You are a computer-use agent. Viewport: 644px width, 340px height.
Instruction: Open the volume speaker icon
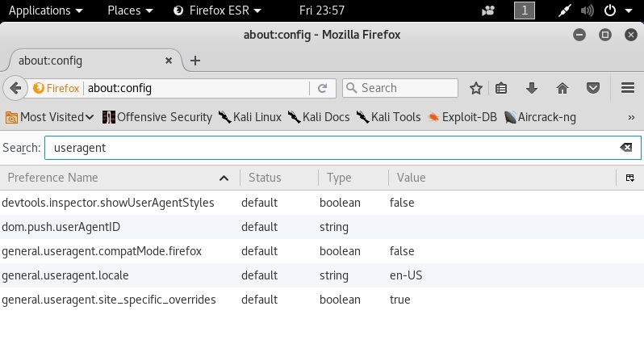click(587, 10)
